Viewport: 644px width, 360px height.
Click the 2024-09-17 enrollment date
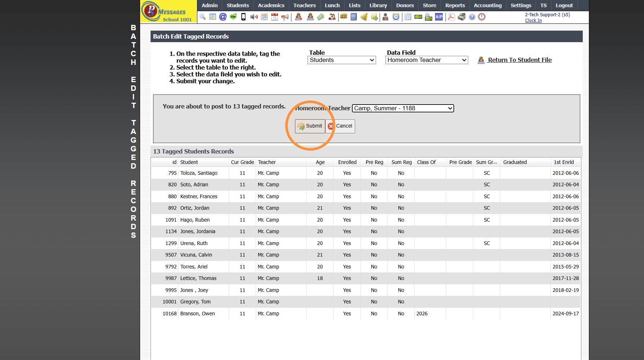point(566,314)
